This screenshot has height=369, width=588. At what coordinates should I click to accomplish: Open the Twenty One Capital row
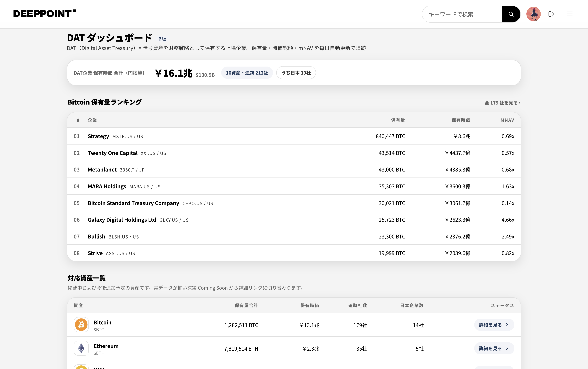pos(294,153)
